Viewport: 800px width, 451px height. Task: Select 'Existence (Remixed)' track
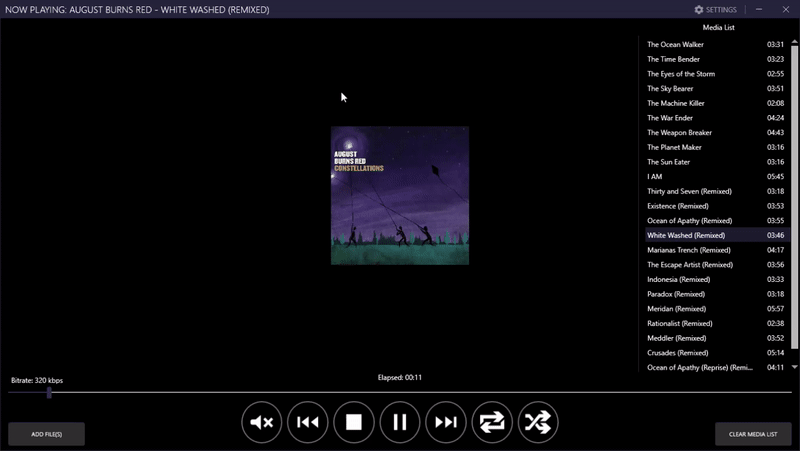point(715,206)
